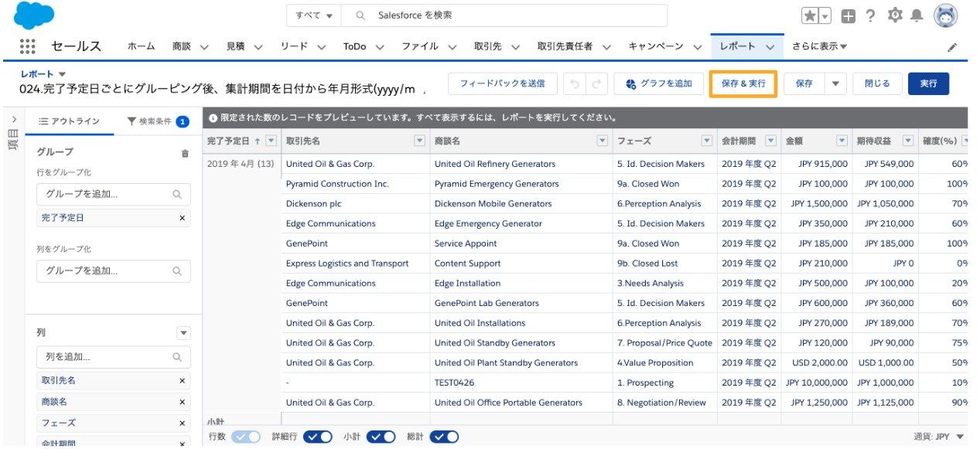Click the row グループを追加 input field

point(114,195)
